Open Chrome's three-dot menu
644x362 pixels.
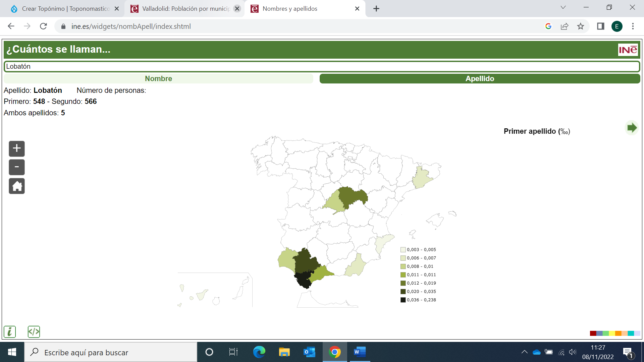tap(633, 26)
